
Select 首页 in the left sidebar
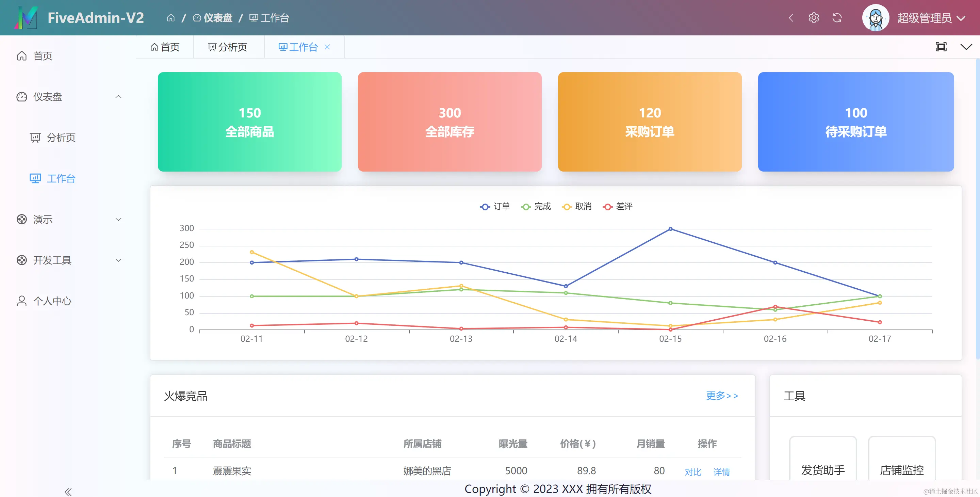click(42, 56)
